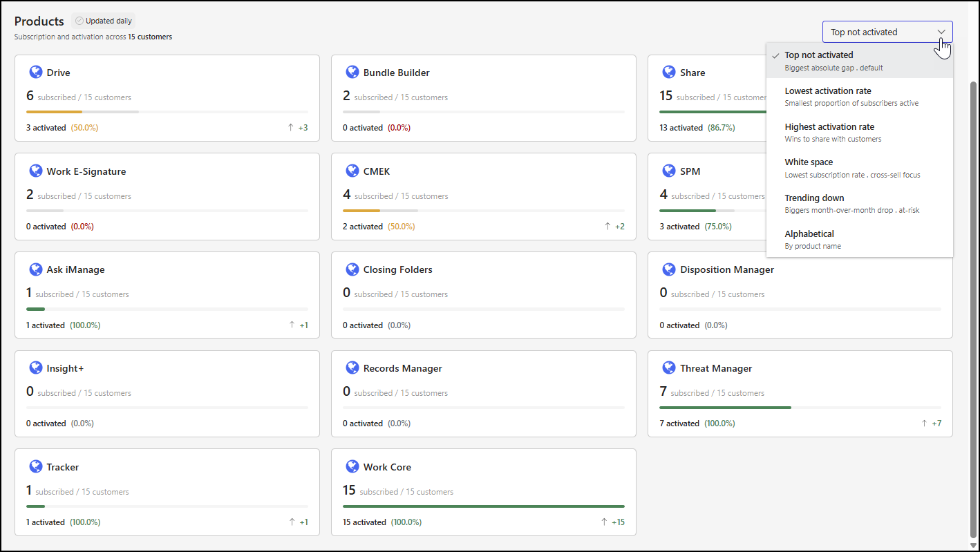Collapse the Top not activated sort dropdown
Screen dimensions: 980x552
pyautogui.click(x=887, y=32)
